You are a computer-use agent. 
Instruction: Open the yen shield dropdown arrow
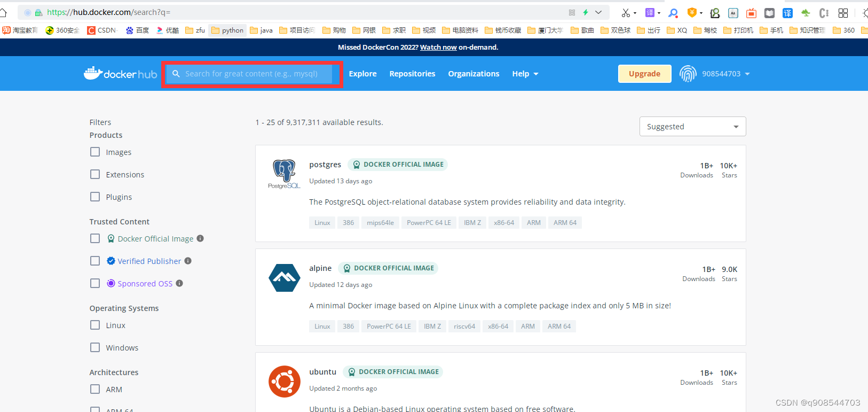(701, 13)
